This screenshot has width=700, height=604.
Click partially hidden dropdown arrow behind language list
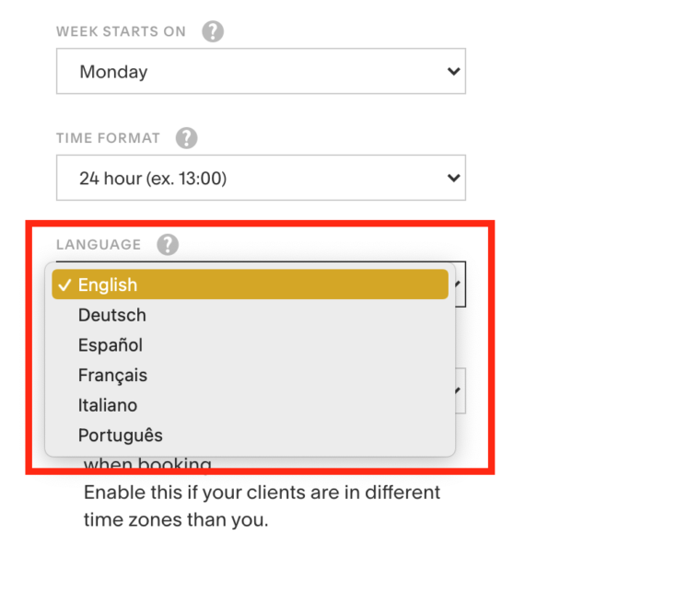pos(458,390)
